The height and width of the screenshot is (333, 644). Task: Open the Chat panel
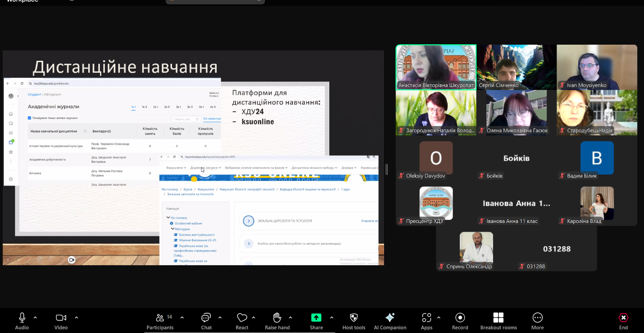(206, 321)
